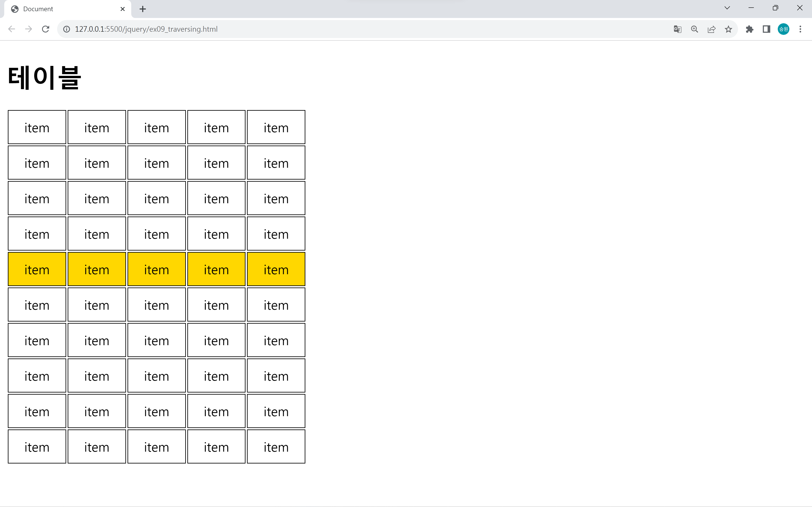This screenshot has height=507, width=812.
Task: Click the first yellow highlighted cell
Action: tap(37, 269)
